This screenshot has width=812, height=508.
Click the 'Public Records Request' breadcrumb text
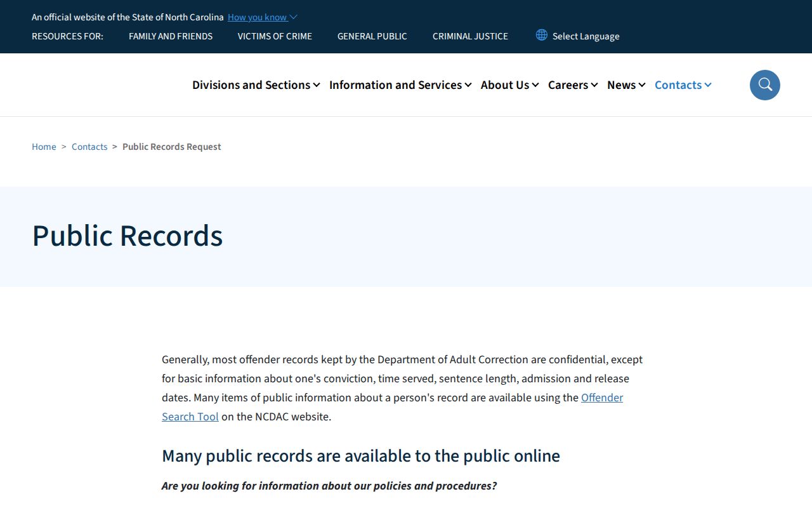pyautogui.click(x=172, y=147)
